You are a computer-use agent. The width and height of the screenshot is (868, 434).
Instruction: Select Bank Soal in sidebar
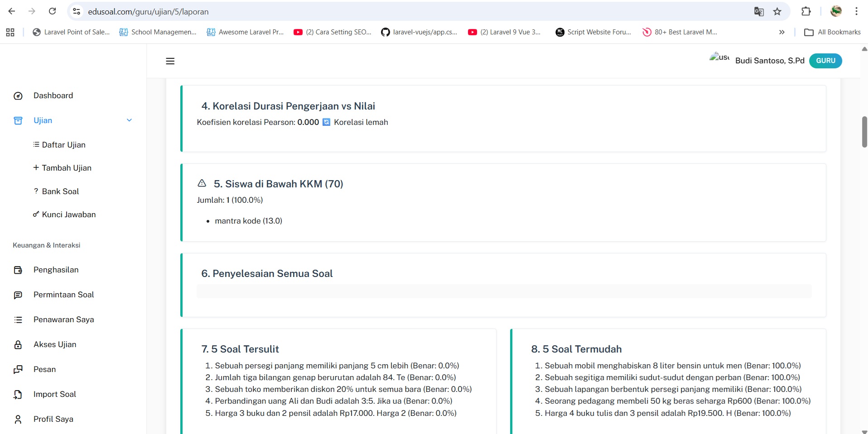(x=60, y=191)
